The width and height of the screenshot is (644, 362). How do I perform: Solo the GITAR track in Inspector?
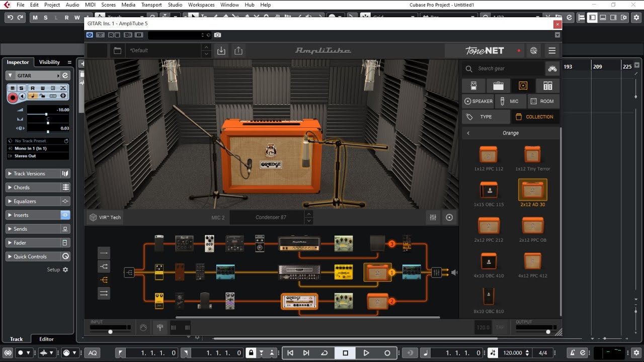coord(21,88)
